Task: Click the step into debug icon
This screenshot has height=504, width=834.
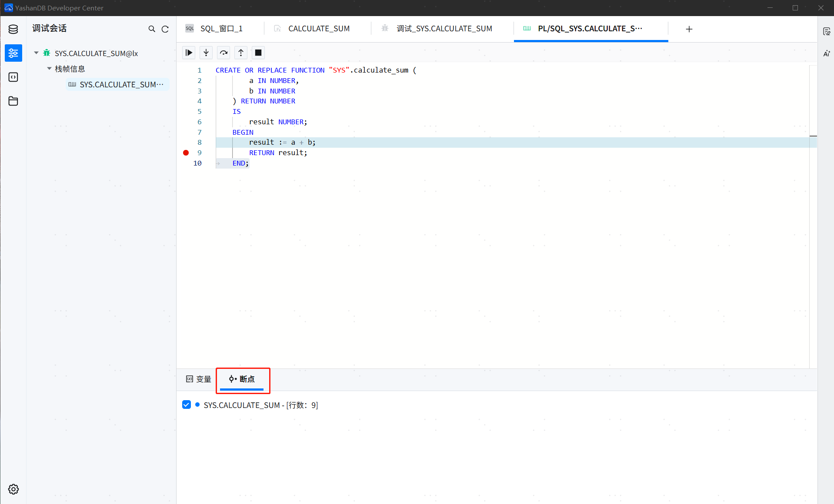Action: (206, 53)
